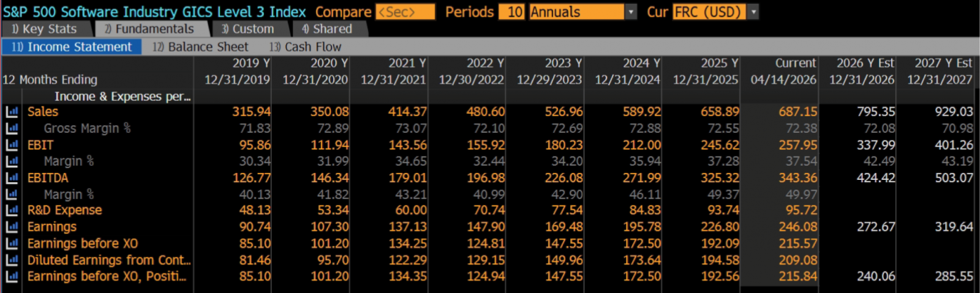Click the chart icon beside Sales
The height and width of the screenshot is (293, 980).
pyautogui.click(x=12, y=112)
